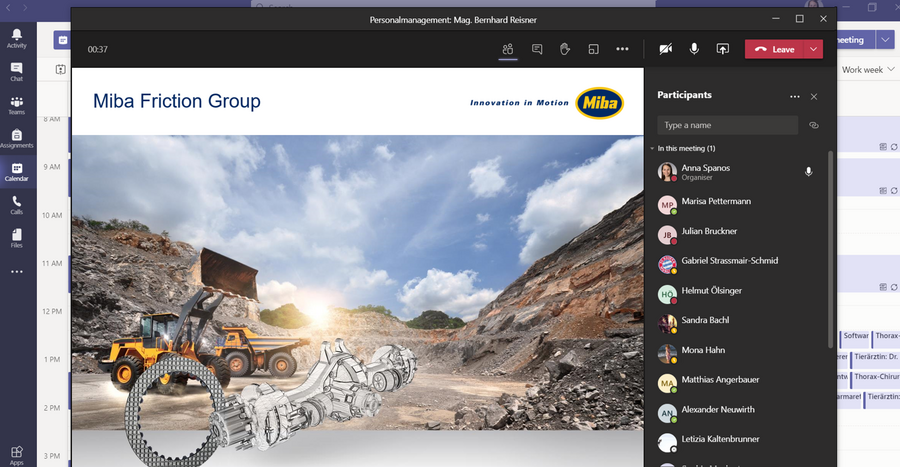The image size is (900, 467).
Task: Select Calendar in sidebar
Action: (x=17, y=172)
